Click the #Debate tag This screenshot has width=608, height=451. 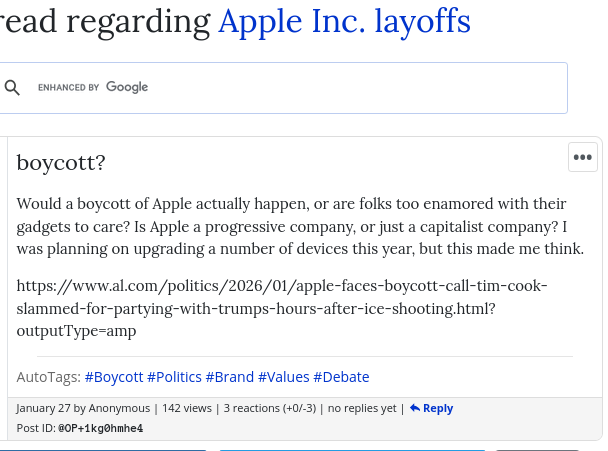point(341,377)
